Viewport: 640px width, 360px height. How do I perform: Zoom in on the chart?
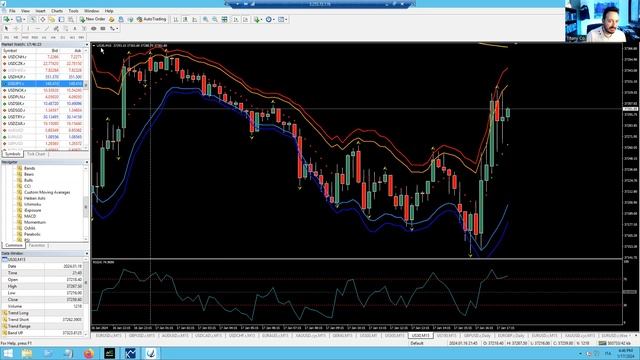(206, 19)
